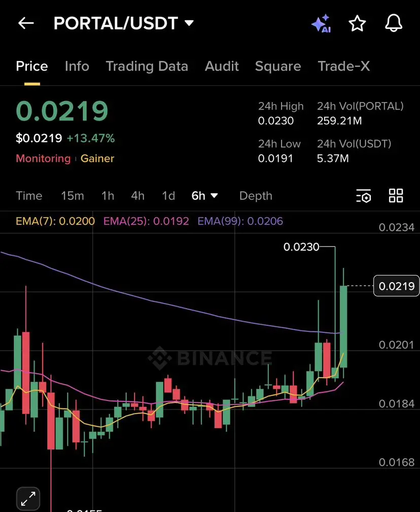Tap the 0.0184 price axis label
The image size is (420, 512).
[x=397, y=403]
